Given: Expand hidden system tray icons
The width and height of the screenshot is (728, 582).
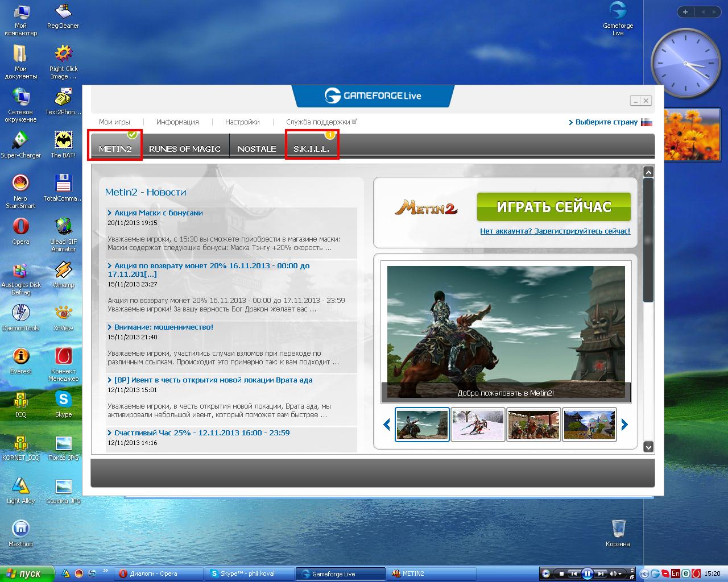Looking at the screenshot, I should [644, 573].
